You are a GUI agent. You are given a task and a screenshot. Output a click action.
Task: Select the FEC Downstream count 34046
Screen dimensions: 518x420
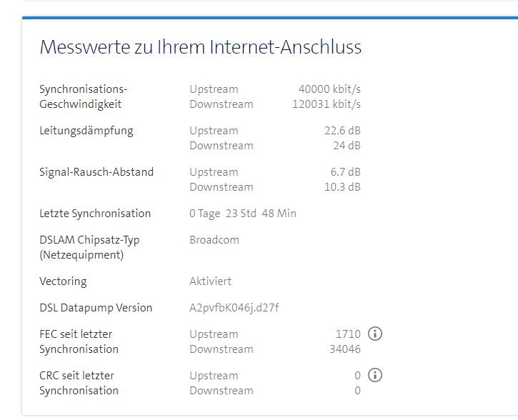point(344,349)
